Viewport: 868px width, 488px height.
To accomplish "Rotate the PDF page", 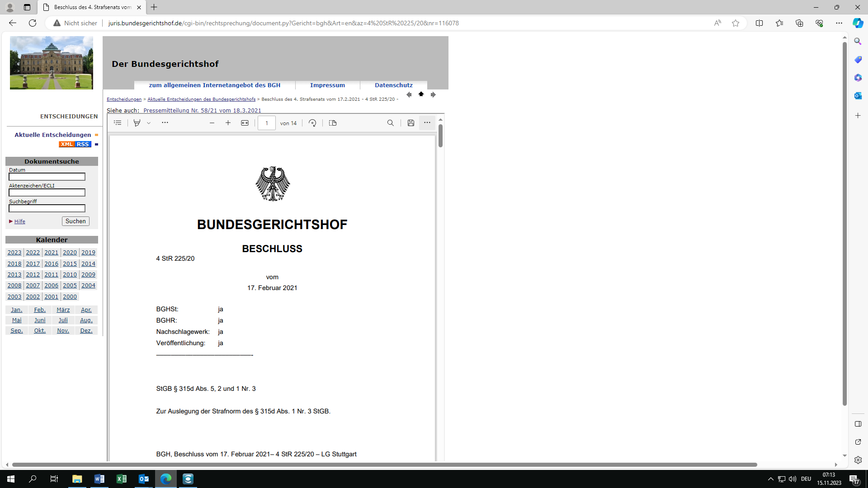I will (x=312, y=123).
